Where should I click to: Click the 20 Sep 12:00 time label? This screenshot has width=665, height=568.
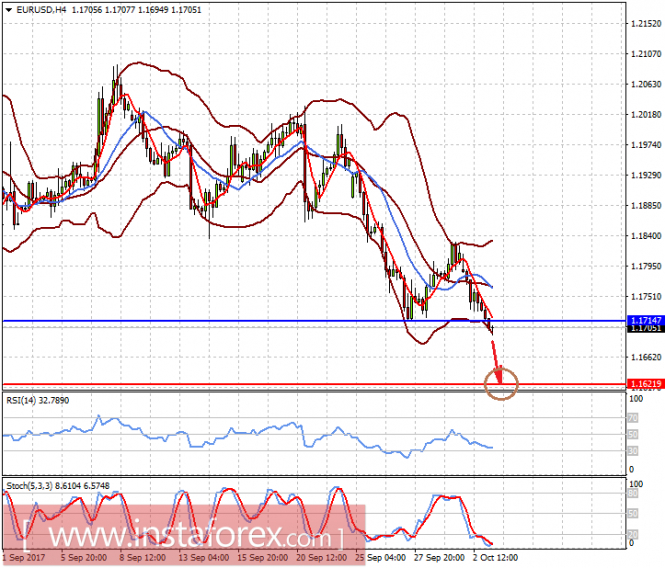(325, 557)
